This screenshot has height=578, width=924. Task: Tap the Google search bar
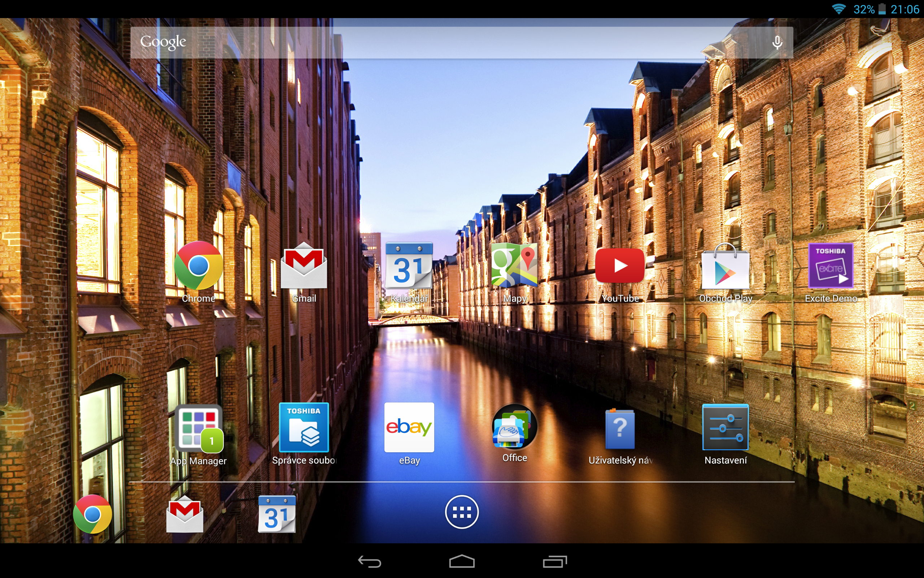click(462, 42)
